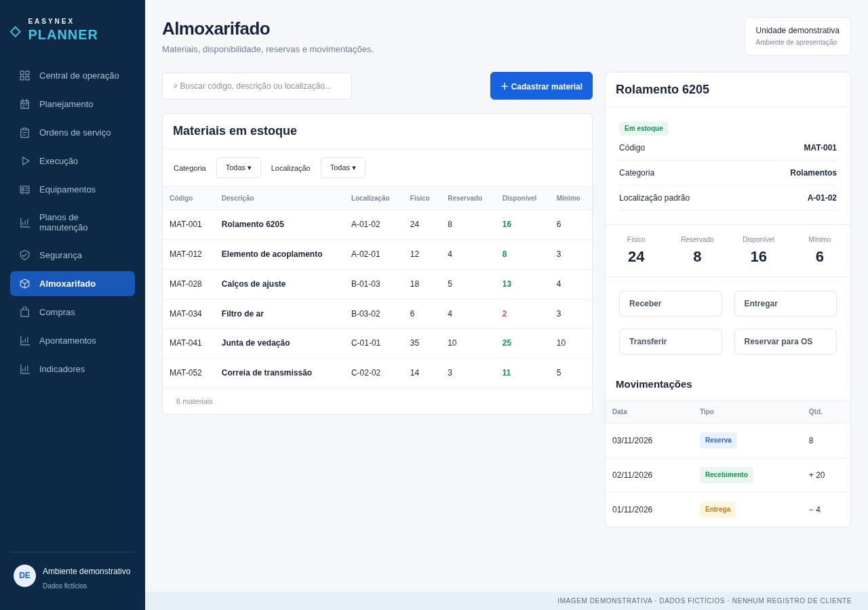
Task: Click the Receber button
Action: tap(670, 304)
